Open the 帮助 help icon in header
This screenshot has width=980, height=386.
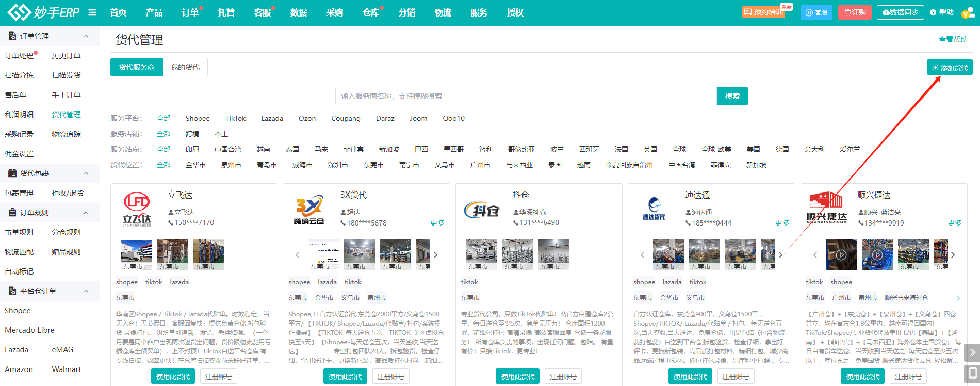tap(941, 12)
